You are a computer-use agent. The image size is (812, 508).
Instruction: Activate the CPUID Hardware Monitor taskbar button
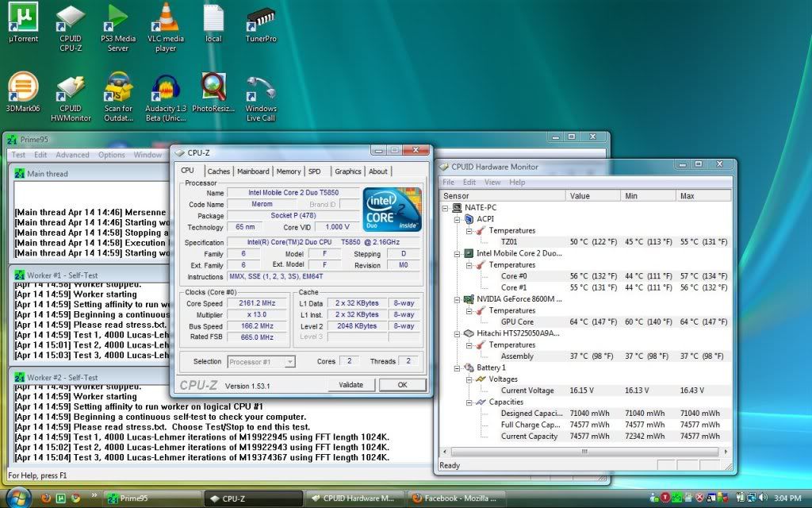click(x=353, y=498)
